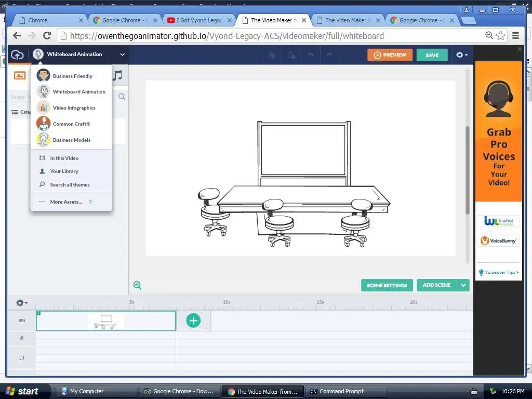Open Command Prompt taskbar item
532x399 pixels.
coord(345,391)
